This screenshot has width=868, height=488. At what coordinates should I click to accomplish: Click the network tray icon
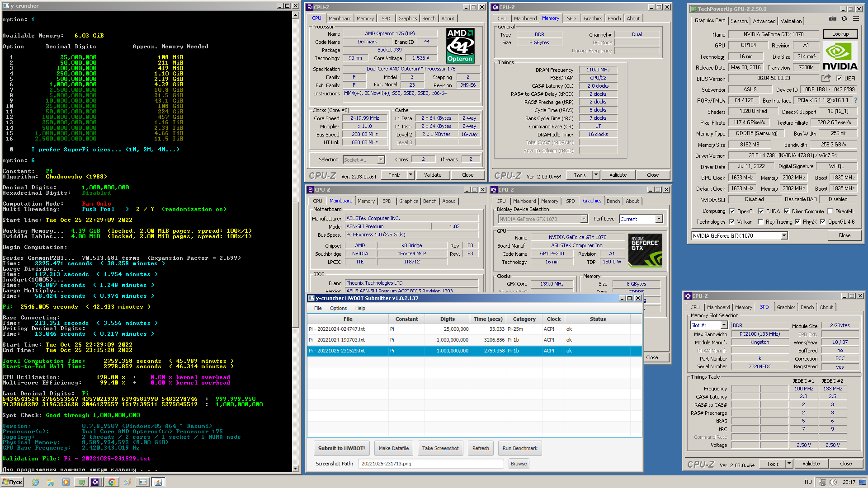pyautogui.click(x=822, y=482)
